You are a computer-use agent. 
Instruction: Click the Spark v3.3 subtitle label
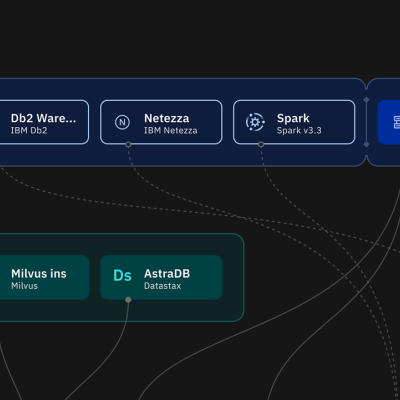299,130
